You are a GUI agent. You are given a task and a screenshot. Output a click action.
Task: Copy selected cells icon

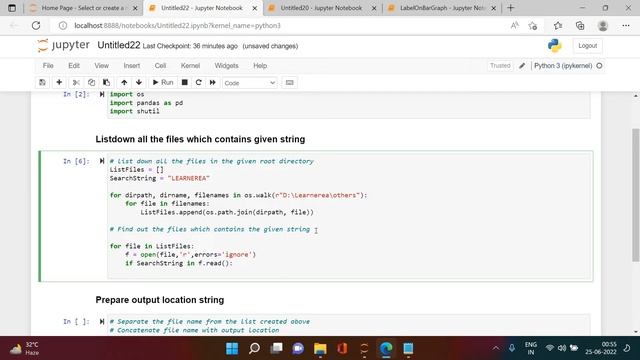click(x=91, y=82)
